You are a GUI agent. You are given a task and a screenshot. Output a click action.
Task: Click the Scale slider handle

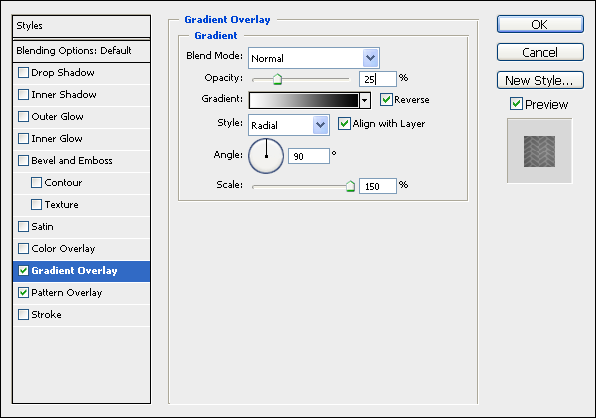click(x=350, y=186)
